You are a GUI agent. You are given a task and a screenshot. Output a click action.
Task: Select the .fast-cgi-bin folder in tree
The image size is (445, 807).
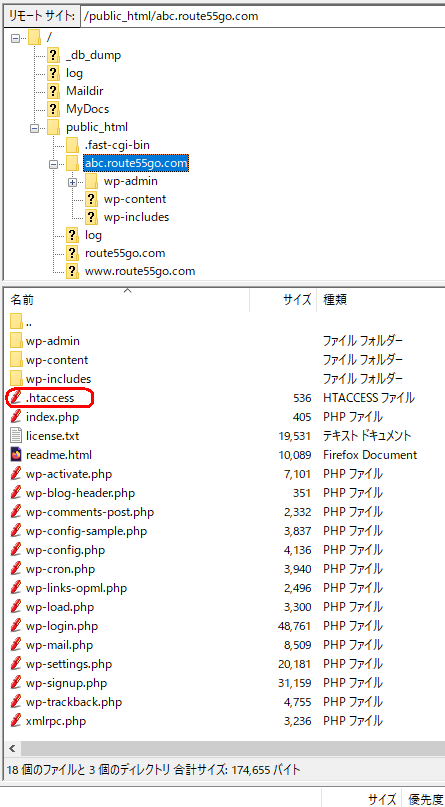(x=117, y=145)
